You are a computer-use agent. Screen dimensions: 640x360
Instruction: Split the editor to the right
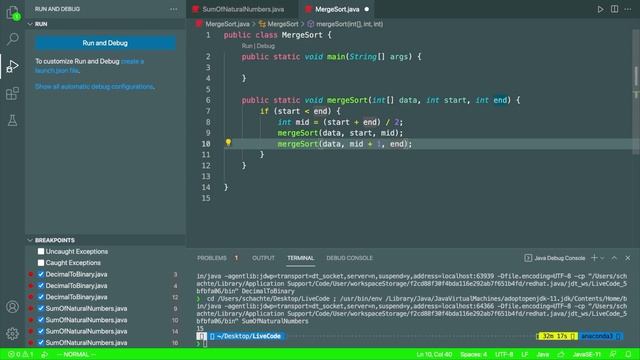(x=614, y=9)
